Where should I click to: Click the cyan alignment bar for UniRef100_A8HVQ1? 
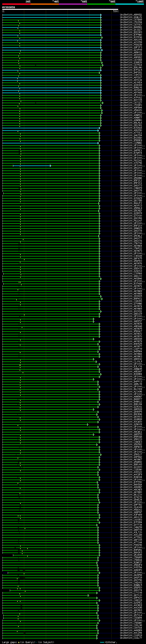tap(52, 15)
